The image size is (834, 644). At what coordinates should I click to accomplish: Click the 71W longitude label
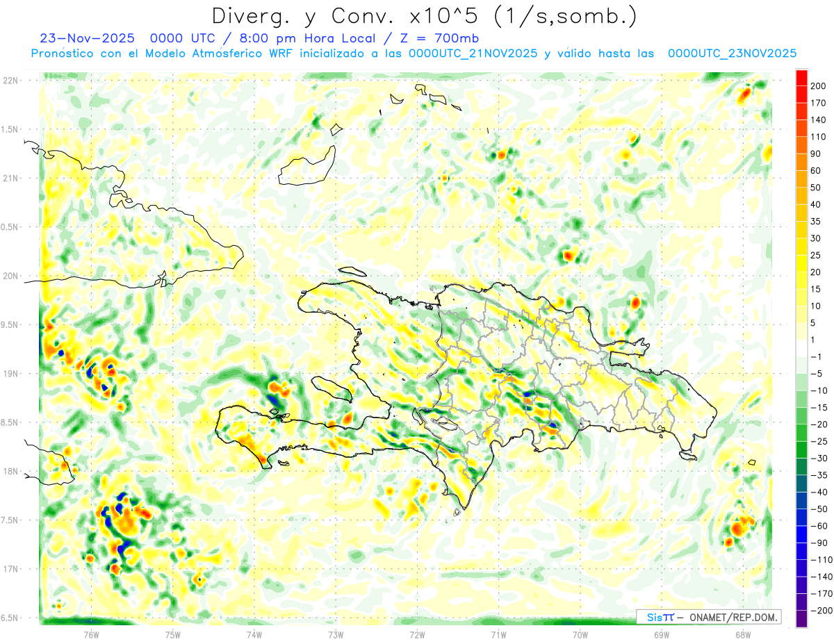point(498,634)
